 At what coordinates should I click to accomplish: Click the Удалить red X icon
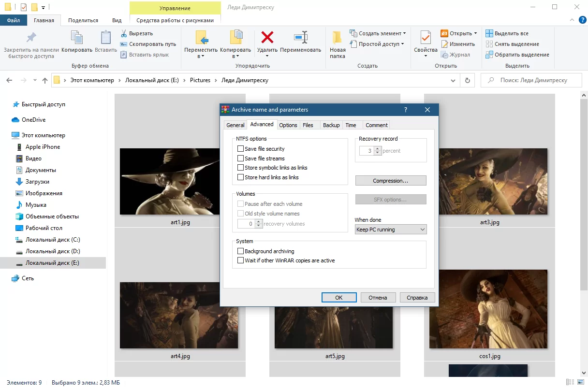pyautogui.click(x=267, y=37)
